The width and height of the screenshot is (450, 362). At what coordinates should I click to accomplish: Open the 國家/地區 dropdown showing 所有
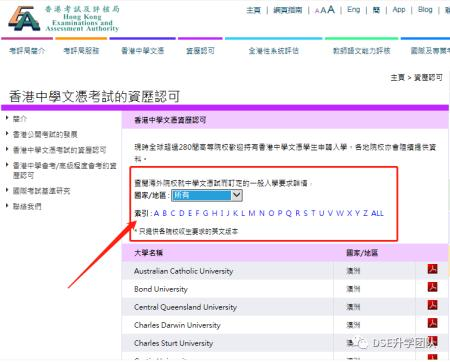point(207,195)
